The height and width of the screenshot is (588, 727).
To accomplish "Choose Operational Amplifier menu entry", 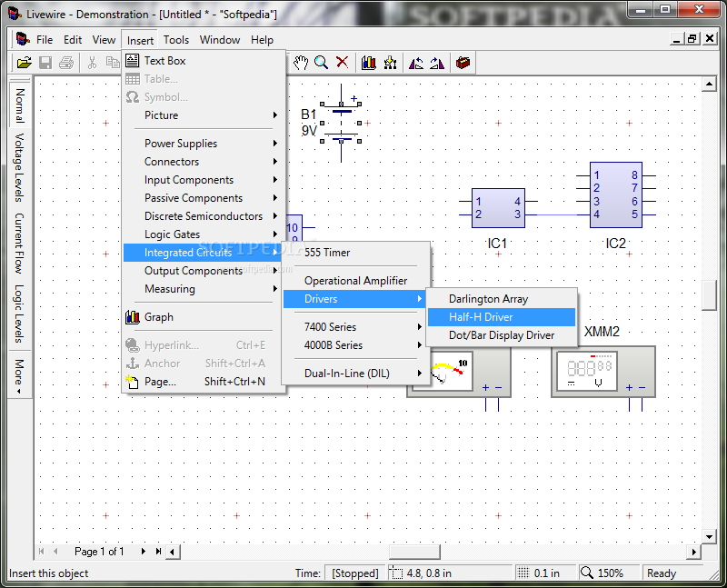I will click(354, 281).
